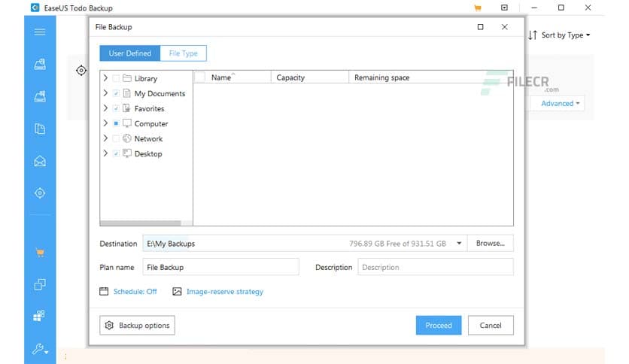Image resolution: width=629 pixels, height=364 pixels.
Task: Open Backup options
Action: (137, 326)
